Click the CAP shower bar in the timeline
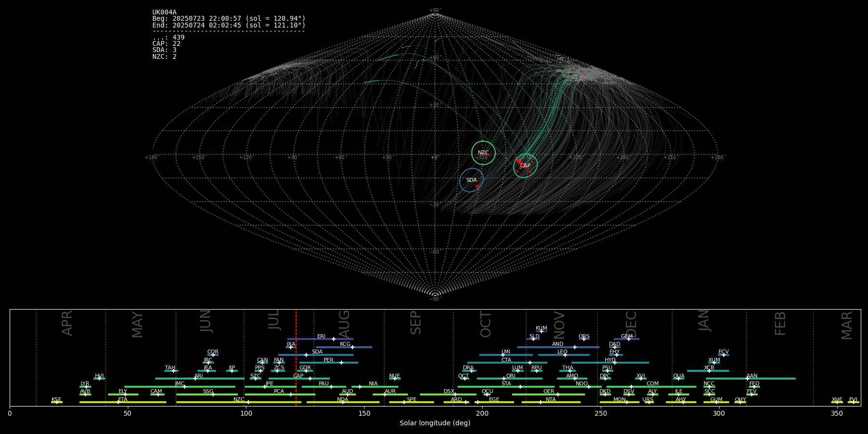 click(299, 379)
